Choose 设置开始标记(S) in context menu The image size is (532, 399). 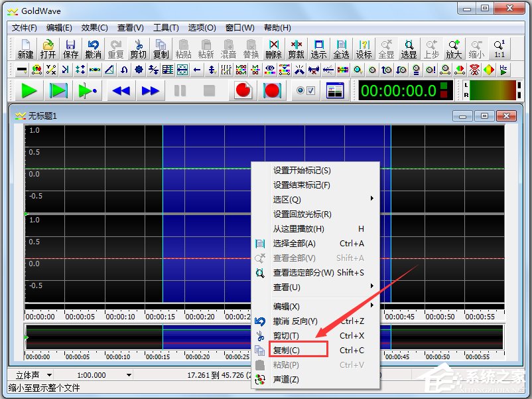click(315, 171)
